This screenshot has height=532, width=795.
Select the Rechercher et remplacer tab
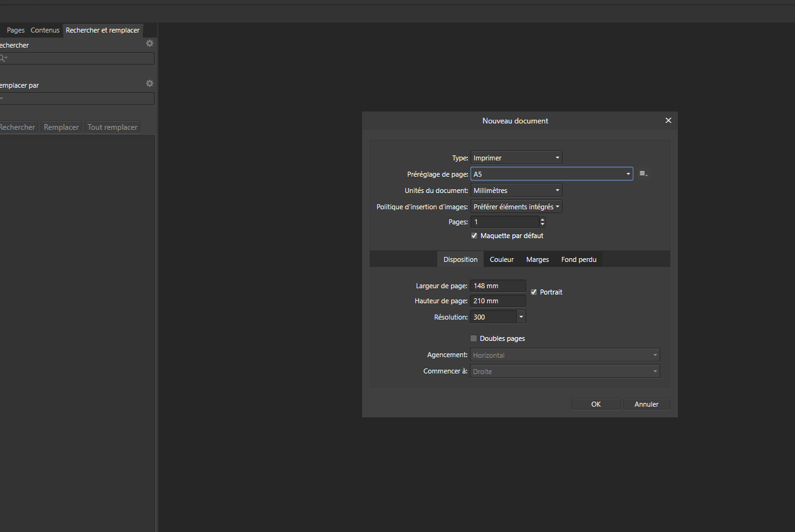(x=103, y=30)
